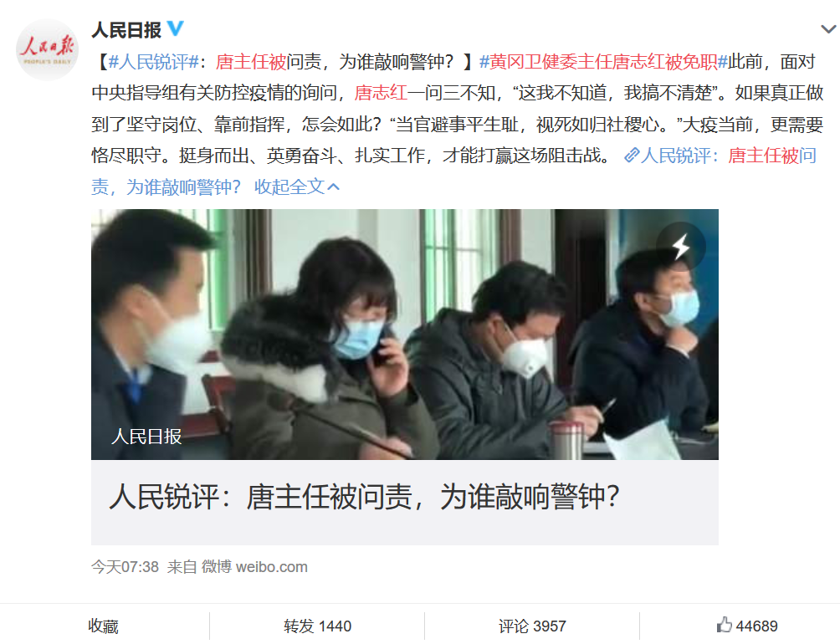Image resolution: width=840 pixels, height=644 pixels.
Task: Click 转发 1440 to repost
Action: pyautogui.click(x=317, y=626)
